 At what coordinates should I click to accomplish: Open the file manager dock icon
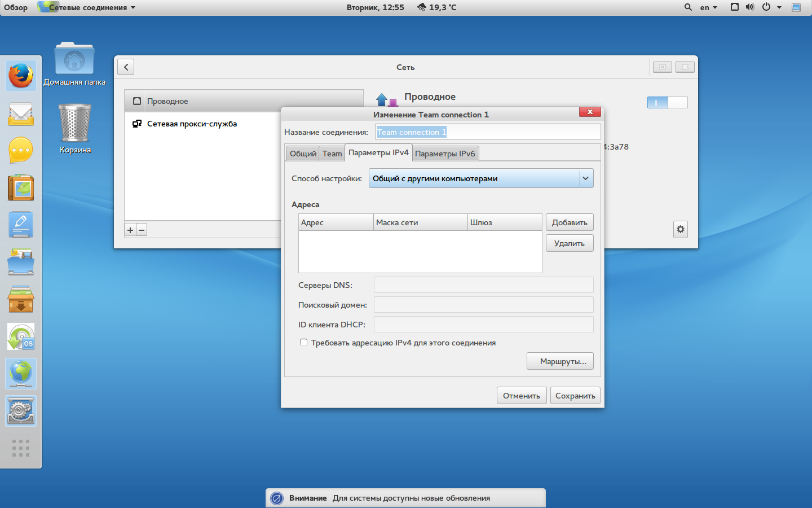coord(21,262)
